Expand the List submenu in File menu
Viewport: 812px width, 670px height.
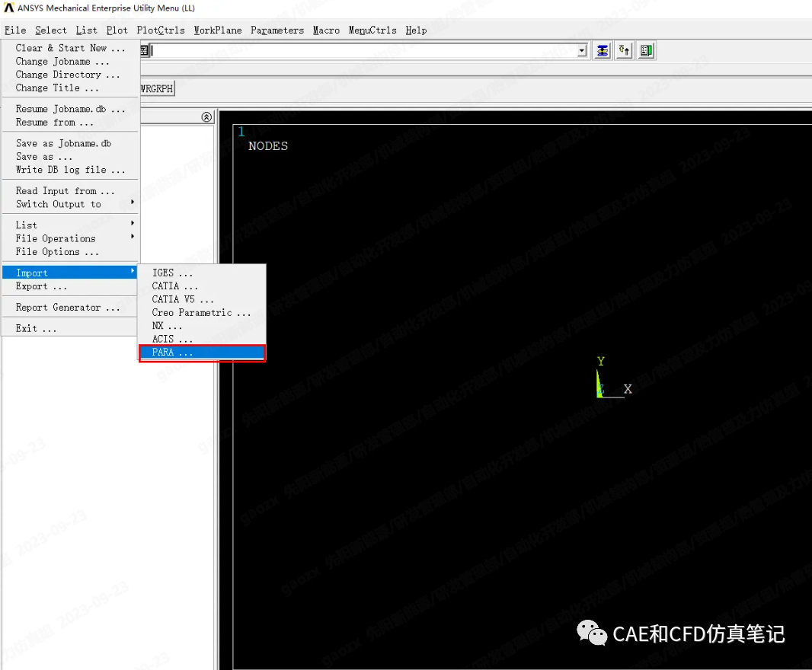click(70, 225)
